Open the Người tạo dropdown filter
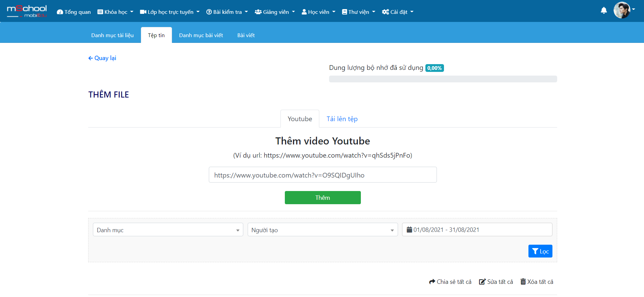Viewport: 644px width, 297px height. pos(323,230)
